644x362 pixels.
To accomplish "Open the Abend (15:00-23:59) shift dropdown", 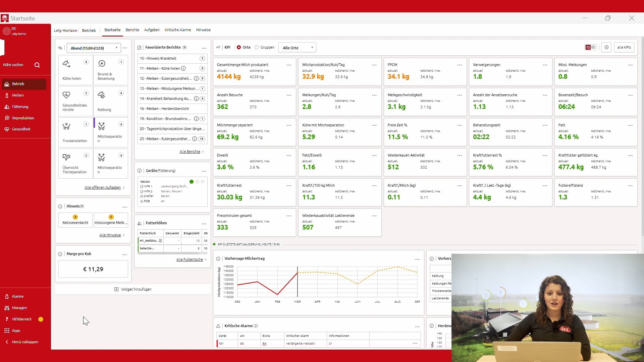I will pos(94,48).
